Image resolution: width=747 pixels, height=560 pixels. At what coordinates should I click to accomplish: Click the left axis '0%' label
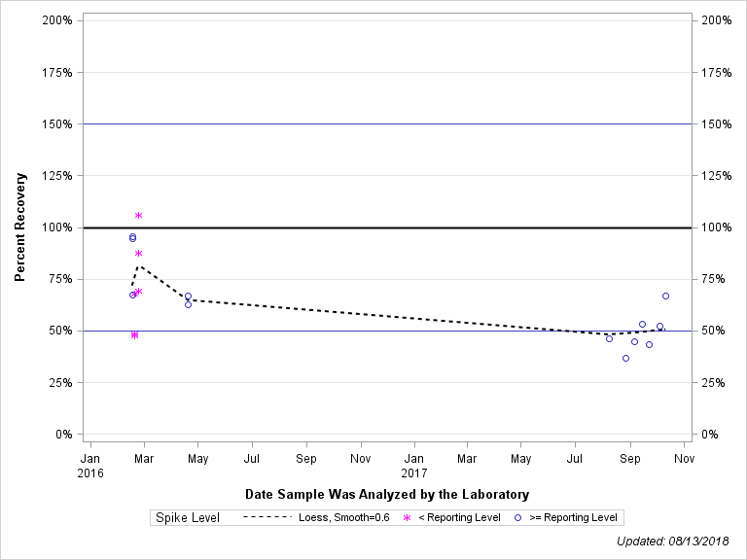point(64,435)
